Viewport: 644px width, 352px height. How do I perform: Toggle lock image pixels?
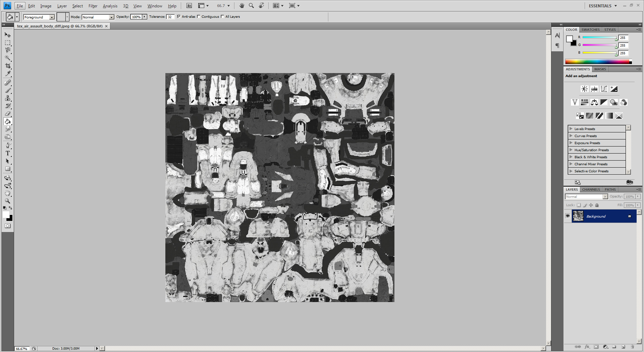click(x=585, y=205)
